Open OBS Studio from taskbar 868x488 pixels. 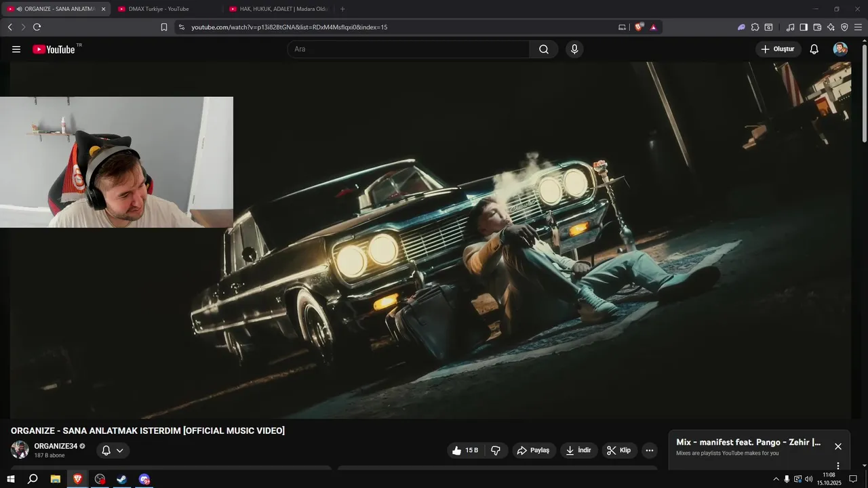(100, 479)
